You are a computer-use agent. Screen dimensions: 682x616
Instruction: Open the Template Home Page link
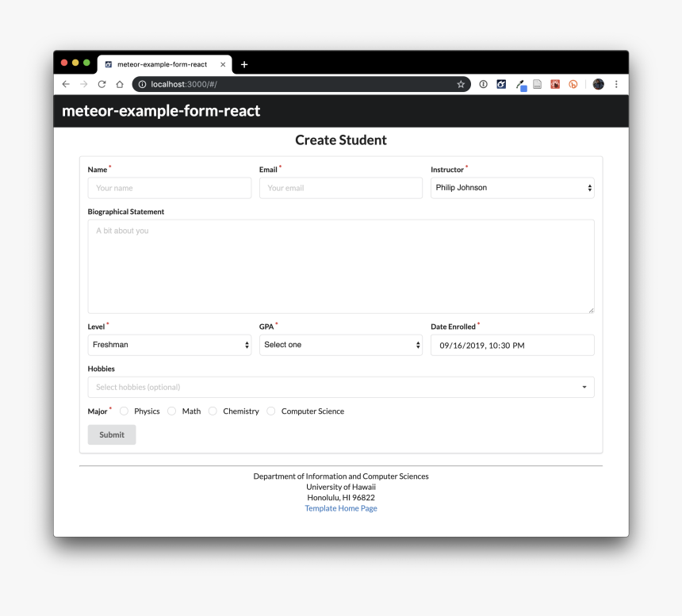pyautogui.click(x=341, y=508)
